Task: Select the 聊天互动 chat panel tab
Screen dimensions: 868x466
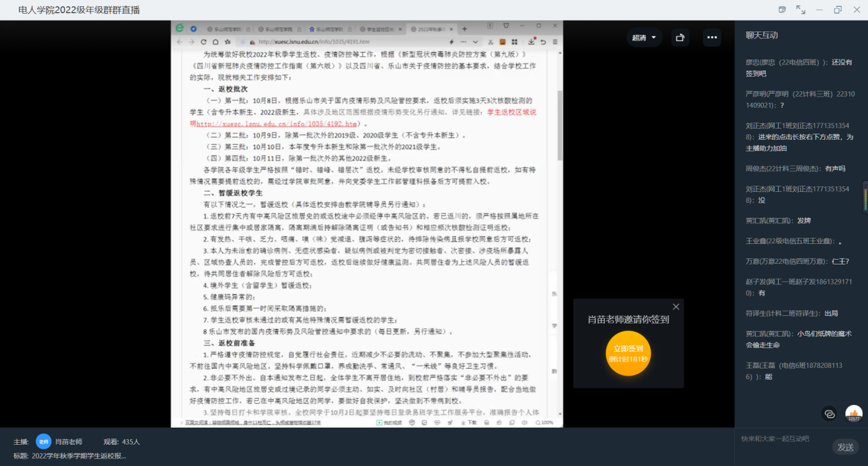Action: 761,35
